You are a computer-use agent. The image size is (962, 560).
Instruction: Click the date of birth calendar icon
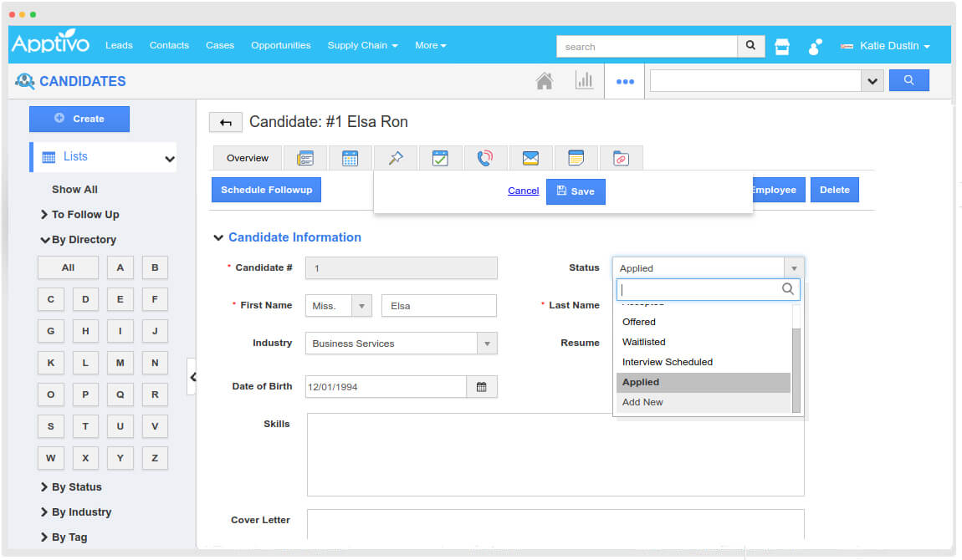pos(482,387)
